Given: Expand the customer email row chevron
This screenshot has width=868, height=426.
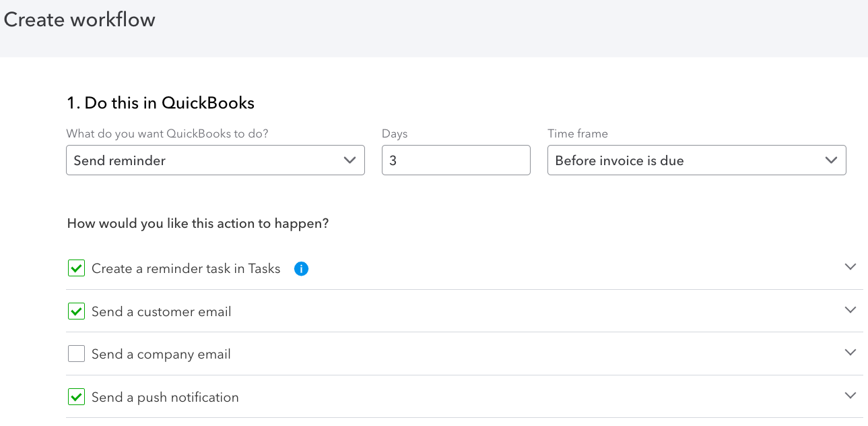Looking at the screenshot, I should point(850,310).
